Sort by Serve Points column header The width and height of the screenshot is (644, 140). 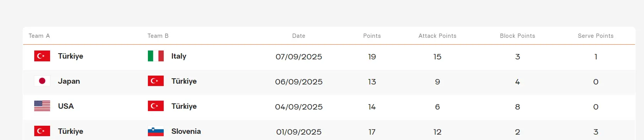coord(596,36)
